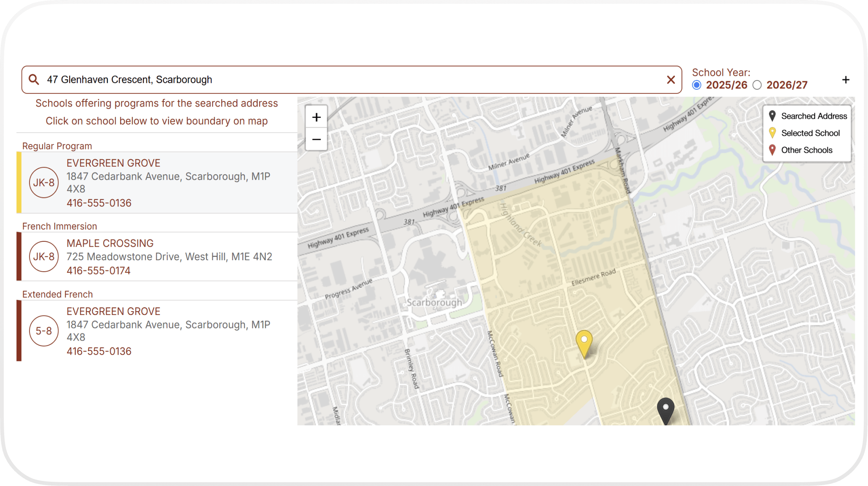Click the Searched Address legend pin icon

772,116
